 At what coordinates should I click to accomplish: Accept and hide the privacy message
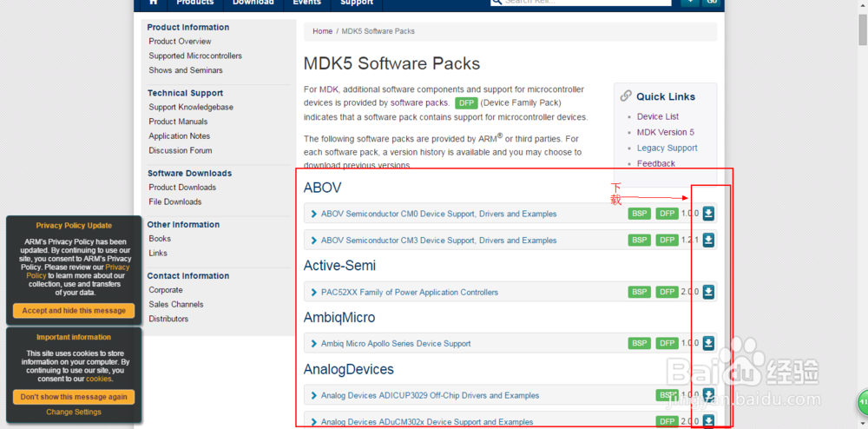tap(74, 311)
